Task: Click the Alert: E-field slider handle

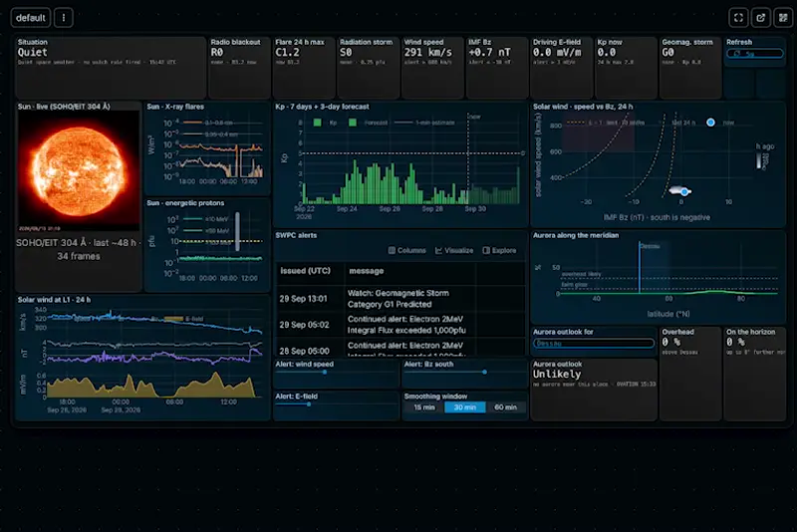Action: coord(309,404)
